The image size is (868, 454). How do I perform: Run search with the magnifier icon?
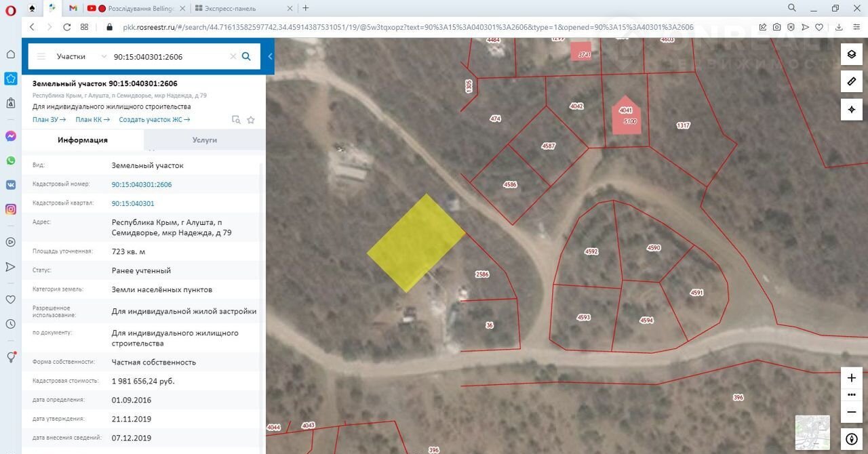point(247,57)
